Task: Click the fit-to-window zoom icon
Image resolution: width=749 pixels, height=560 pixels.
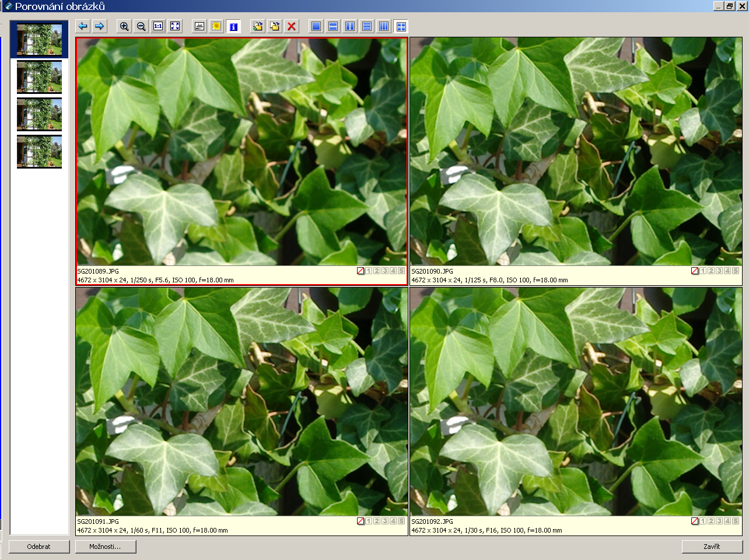Action: point(175,26)
